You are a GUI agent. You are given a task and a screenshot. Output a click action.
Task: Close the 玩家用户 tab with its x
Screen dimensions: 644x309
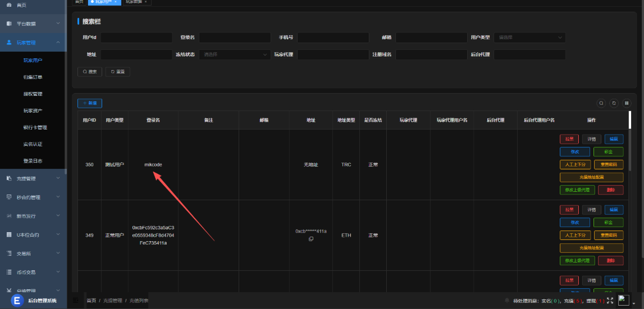tap(115, 2)
